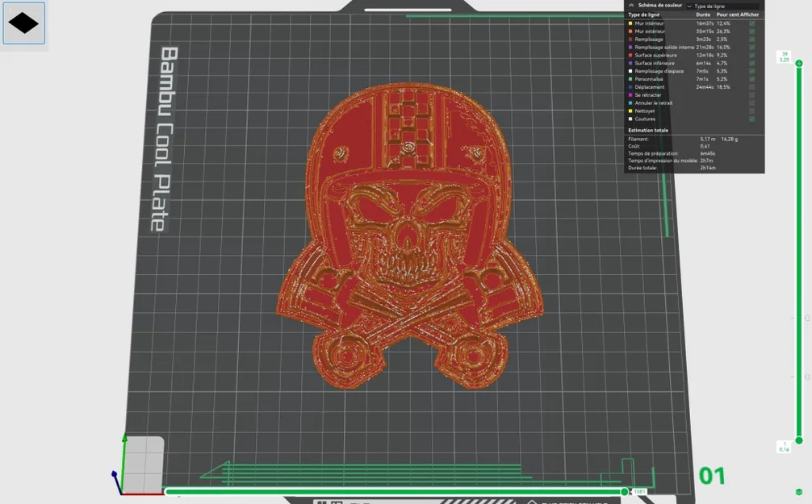Viewport: 812px width, 504px height.
Task: Click the 01 plate number label
Action: coord(712,476)
